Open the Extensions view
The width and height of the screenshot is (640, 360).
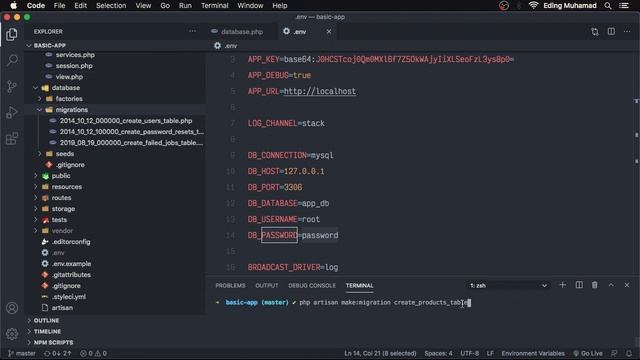point(12,139)
